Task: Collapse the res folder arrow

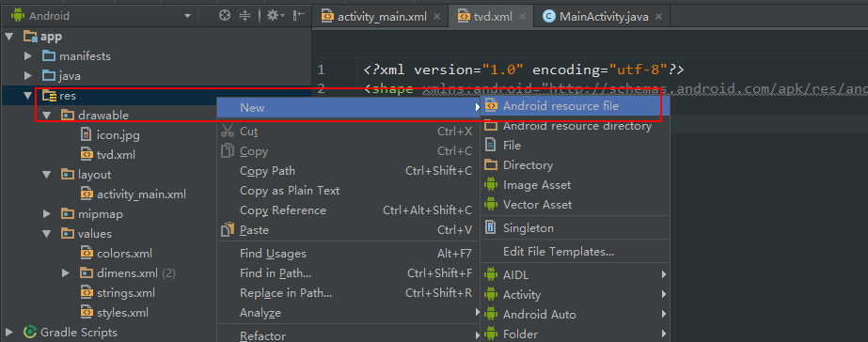Action: 28,96
